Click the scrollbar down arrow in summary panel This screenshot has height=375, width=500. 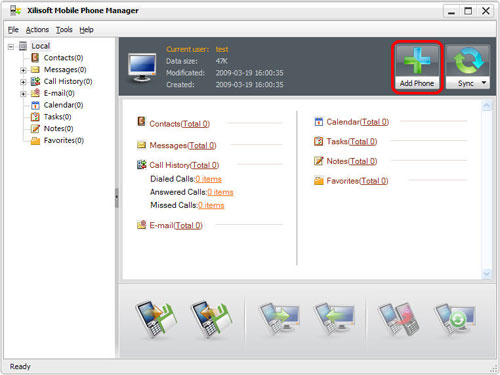pyautogui.click(x=486, y=274)
